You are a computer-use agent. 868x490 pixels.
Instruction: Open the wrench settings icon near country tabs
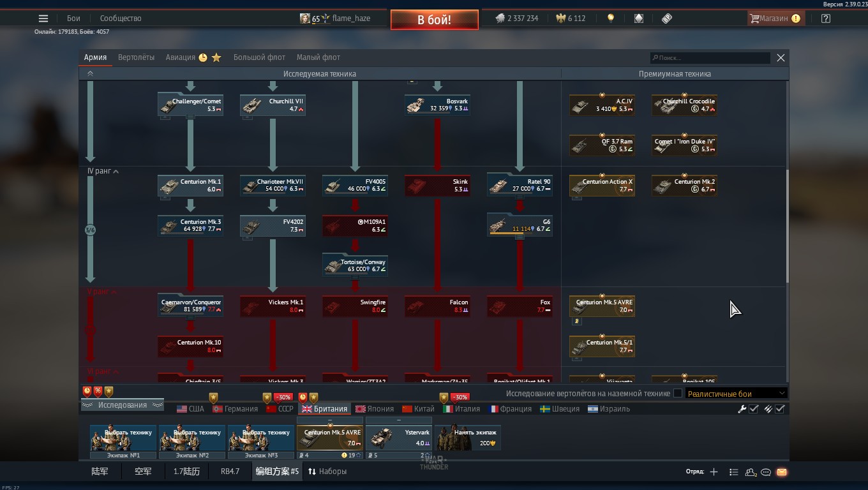(x=742, y=409)
